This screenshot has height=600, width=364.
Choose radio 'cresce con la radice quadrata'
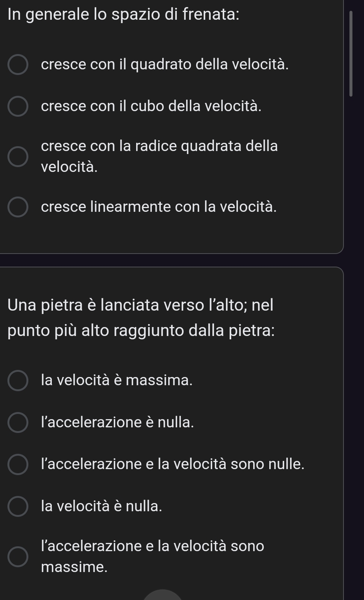pos(18,156)
